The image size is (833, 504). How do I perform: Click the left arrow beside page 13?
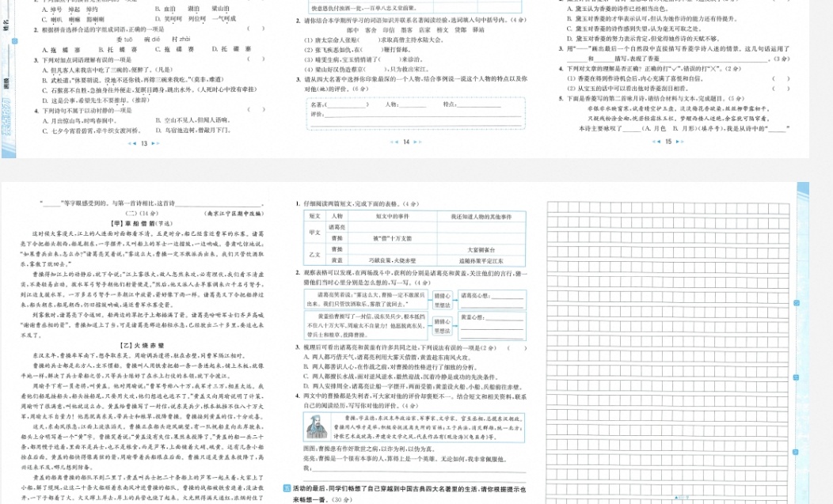[131, 143]
